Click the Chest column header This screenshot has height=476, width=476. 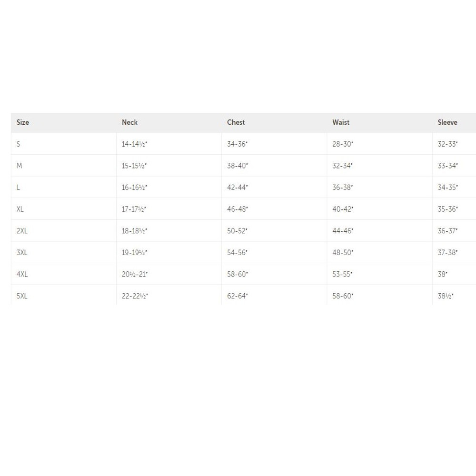236,122
